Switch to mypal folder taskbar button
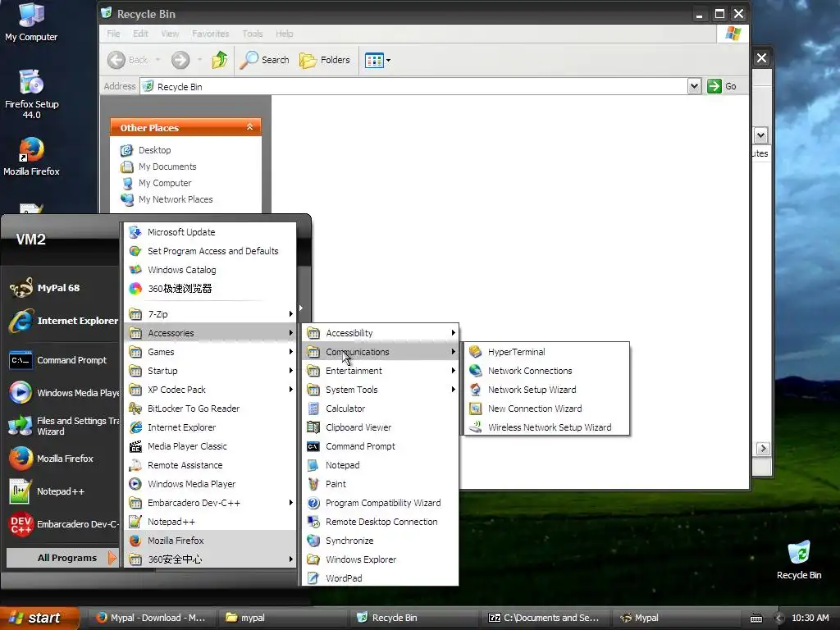 [282, 618]
